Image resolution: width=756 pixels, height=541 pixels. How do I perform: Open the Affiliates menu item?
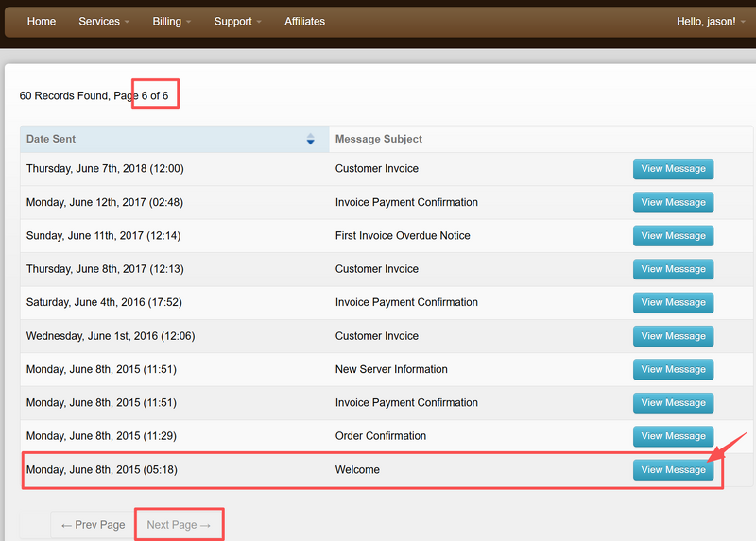(304, 21)
